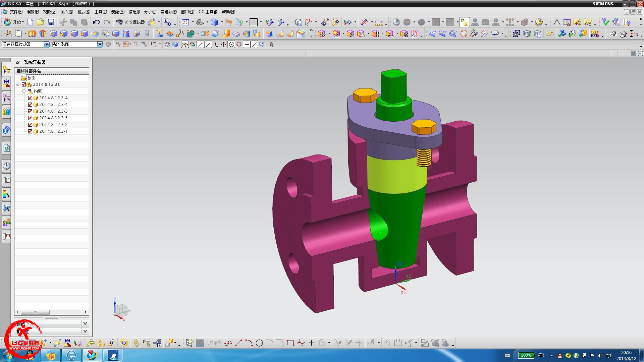This screenshot has width=644, height=362.
Task: Uncheck the 2014.8.12.3-5 component checkbox
Action: [30, 118]
